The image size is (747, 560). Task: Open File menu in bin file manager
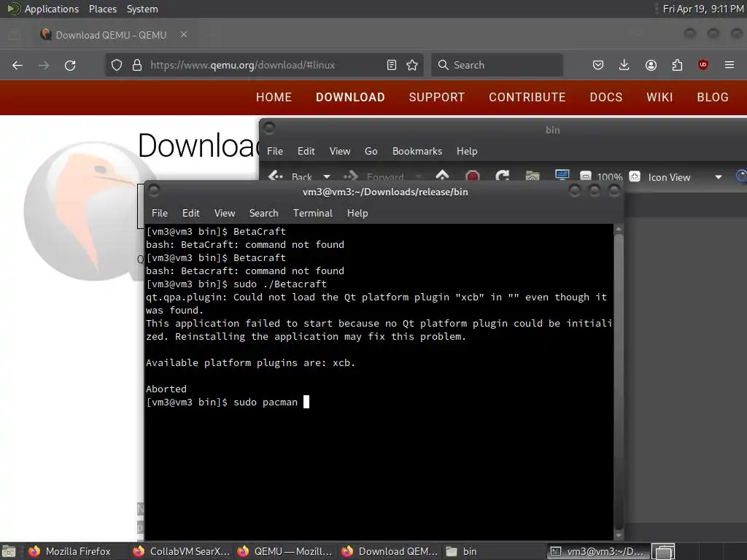(x=275, y=151)
